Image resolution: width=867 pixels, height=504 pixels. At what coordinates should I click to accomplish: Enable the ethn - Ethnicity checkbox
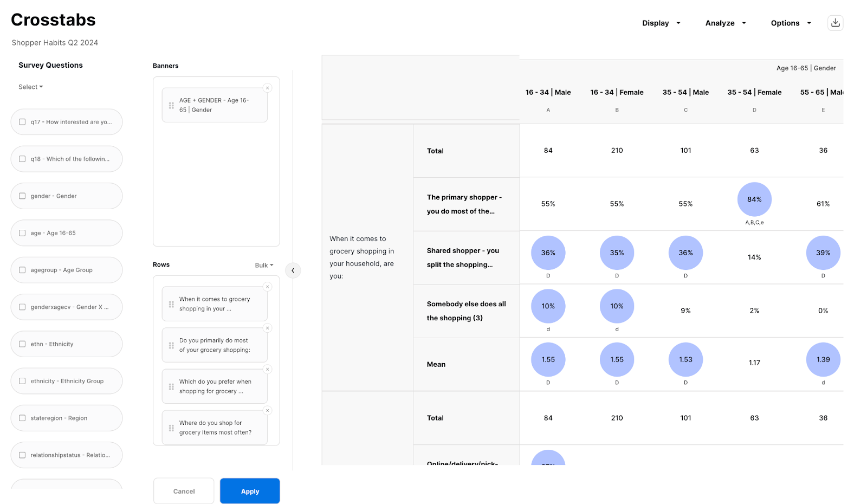click(22, 344)
